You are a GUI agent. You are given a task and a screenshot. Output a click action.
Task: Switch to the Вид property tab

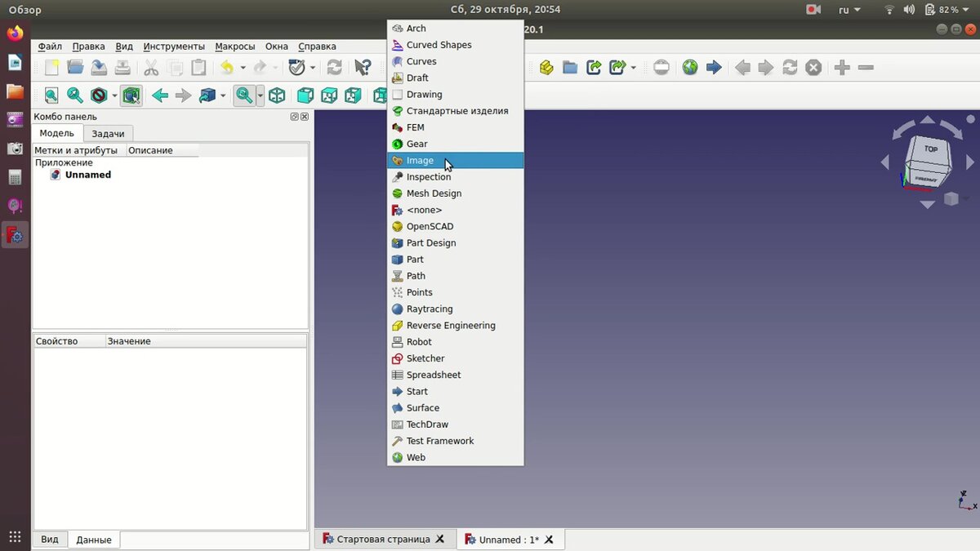coord(50,540)
